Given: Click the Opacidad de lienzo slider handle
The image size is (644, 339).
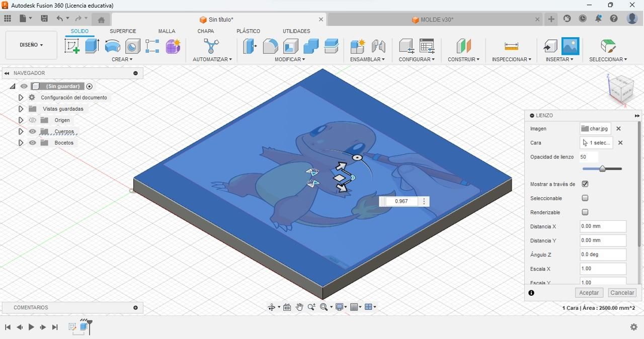Looking at the screenshot, I should tap(602, 169).
